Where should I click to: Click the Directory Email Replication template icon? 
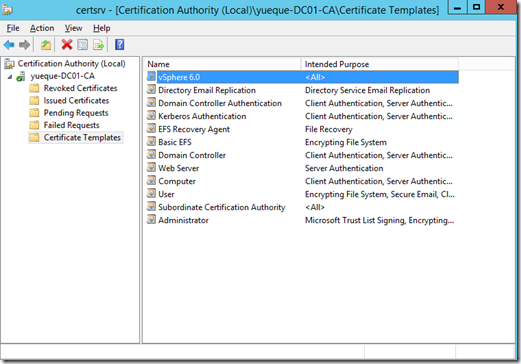(151, 89)
